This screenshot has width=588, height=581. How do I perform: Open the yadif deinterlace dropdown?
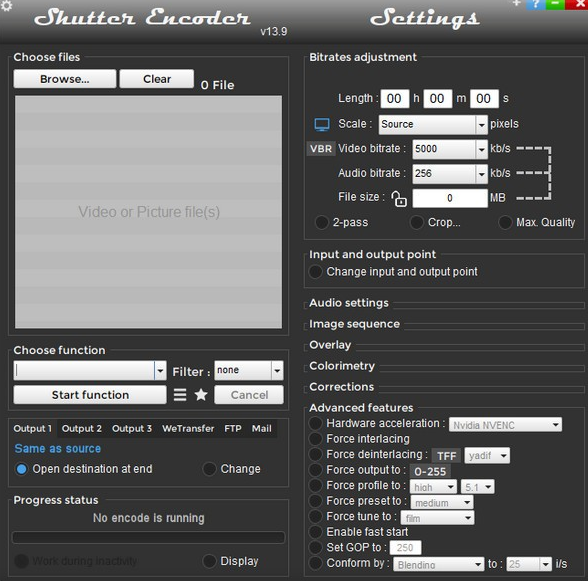(x=487, y=456)
